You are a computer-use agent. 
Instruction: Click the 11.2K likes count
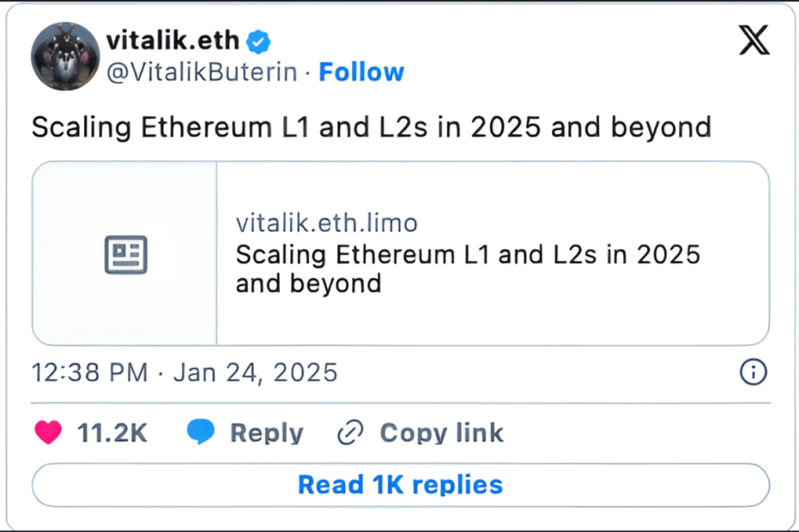coord(112,433)
